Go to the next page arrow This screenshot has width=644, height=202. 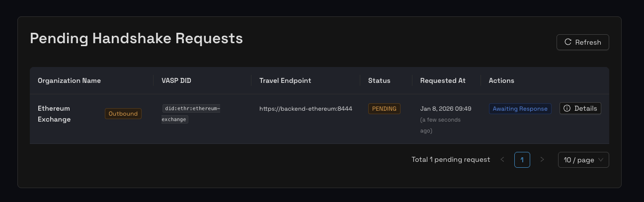tap(542, 160)
